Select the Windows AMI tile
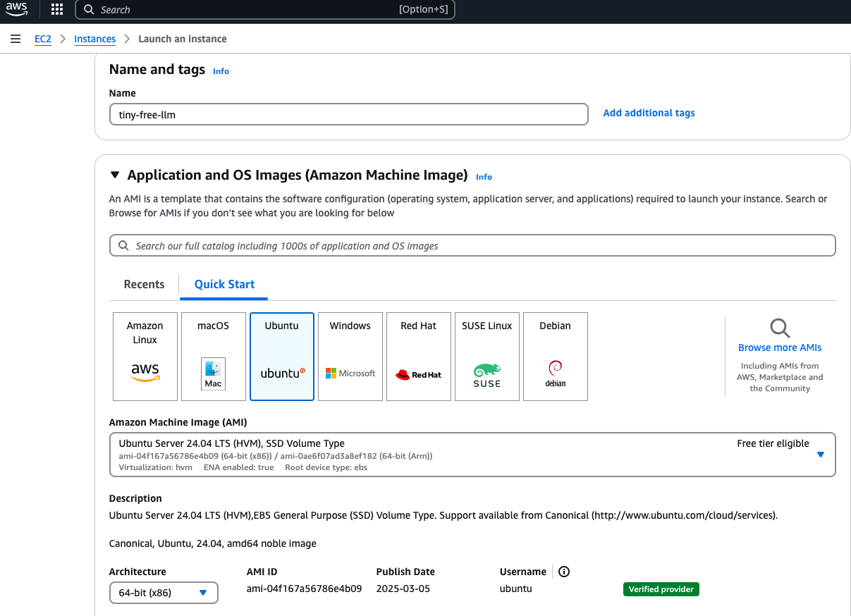The image size is (851, 616). [350, 357]
